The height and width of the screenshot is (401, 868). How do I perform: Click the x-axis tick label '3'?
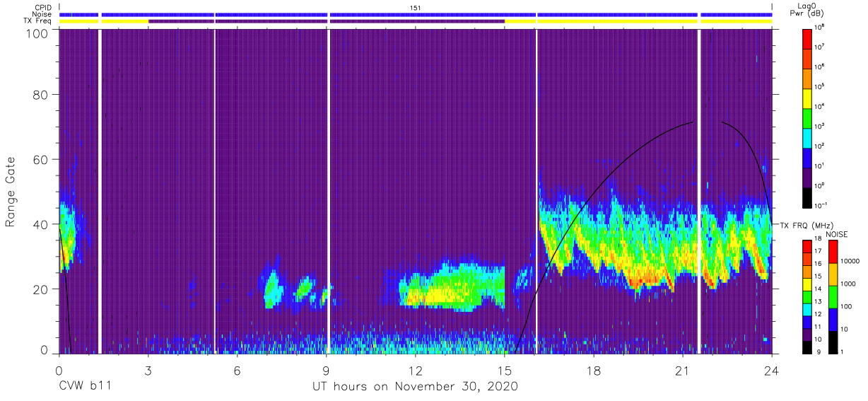tap(148, 369)
